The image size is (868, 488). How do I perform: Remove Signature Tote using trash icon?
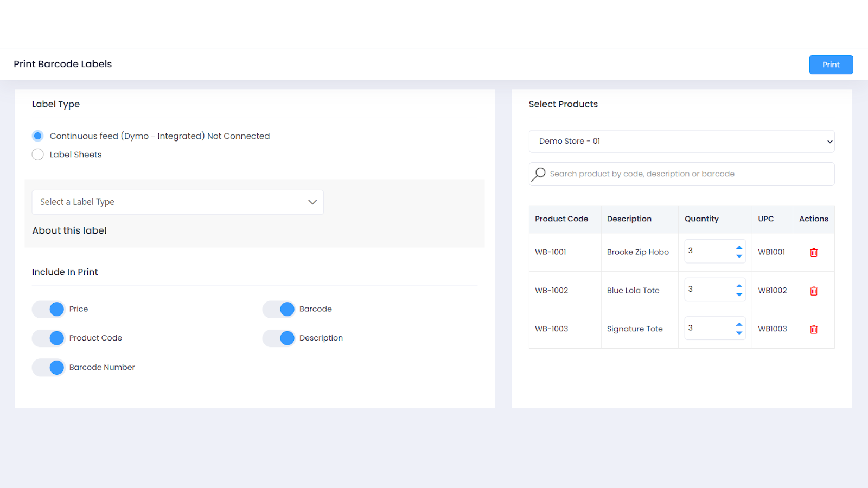tap(813, 330)
